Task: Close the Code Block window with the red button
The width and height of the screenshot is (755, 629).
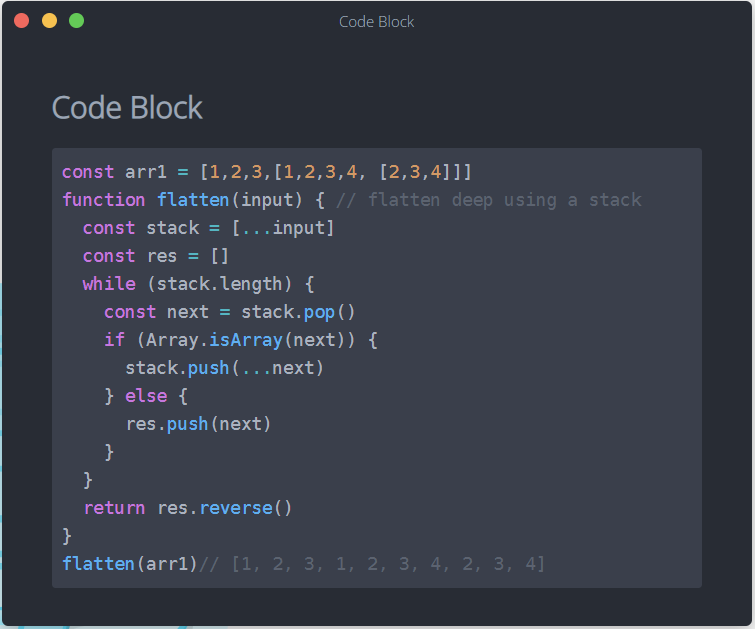Action: pyautogui.click(x=22, y=21)
